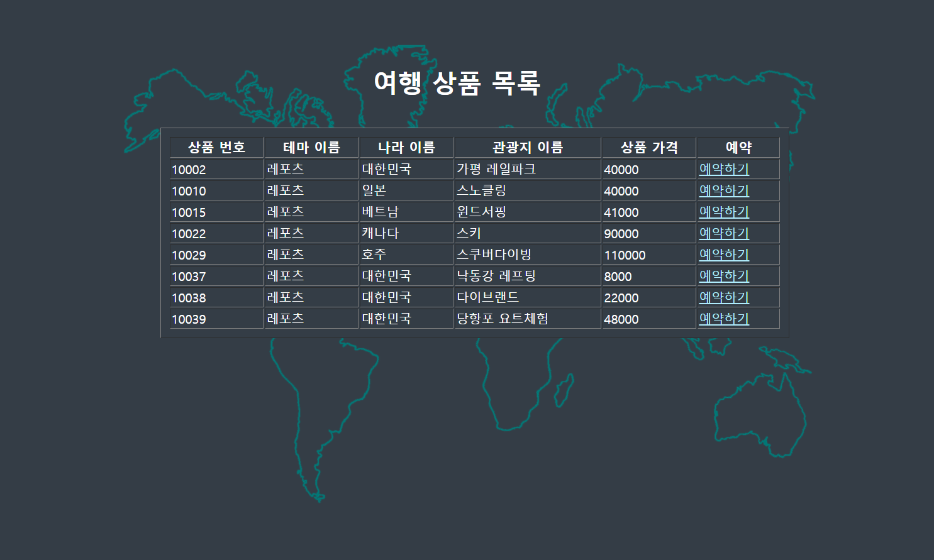934x560 pixels.
Task: Select product number cell 10029
Action: tap(216, 255)
